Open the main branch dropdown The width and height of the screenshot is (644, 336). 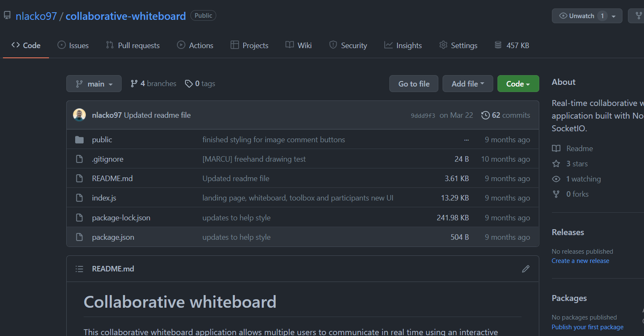pyautogui.click(x=94, y=84)
